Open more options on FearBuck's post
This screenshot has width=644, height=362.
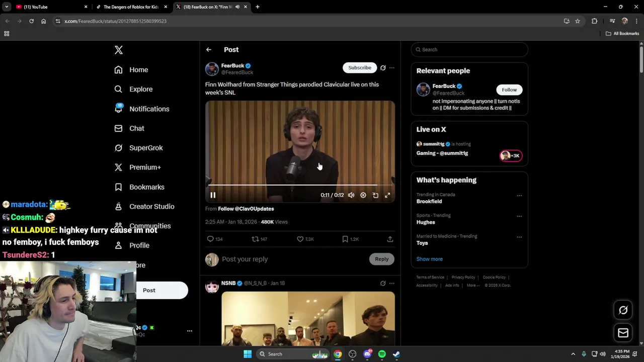392,68
